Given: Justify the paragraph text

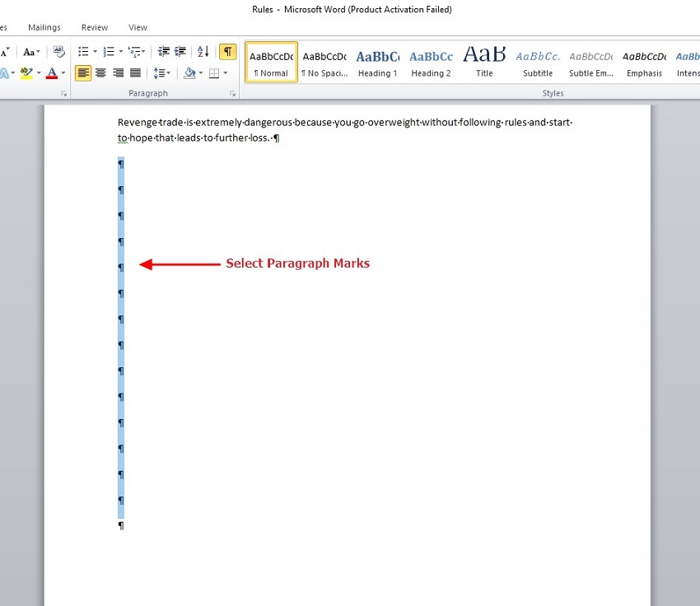Looking at the screenshot, I should click(135, 73).
